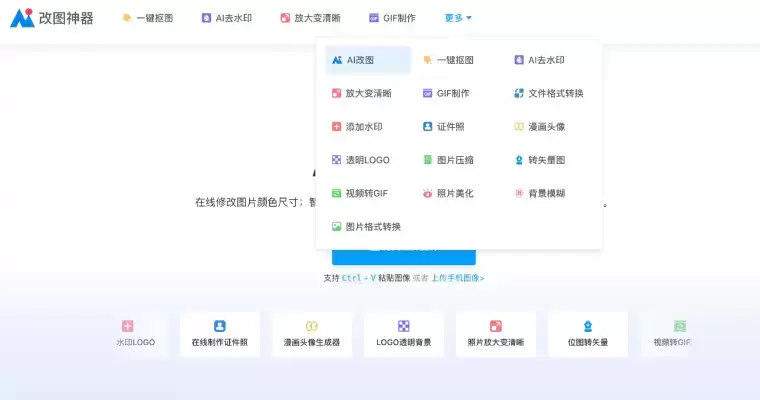Image resolution: width=760 pixels, height=400 pixels.
Task: Click the 照片美化 icon in dropdown
Action: [x=428, y=193]
